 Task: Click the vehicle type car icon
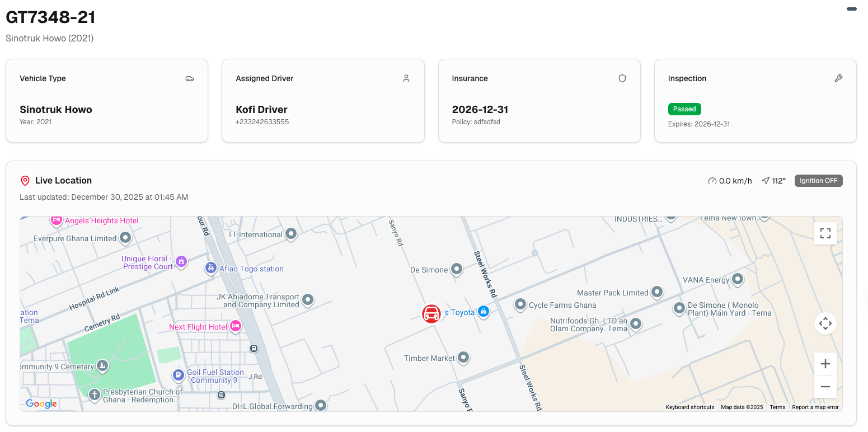(190, 78)
